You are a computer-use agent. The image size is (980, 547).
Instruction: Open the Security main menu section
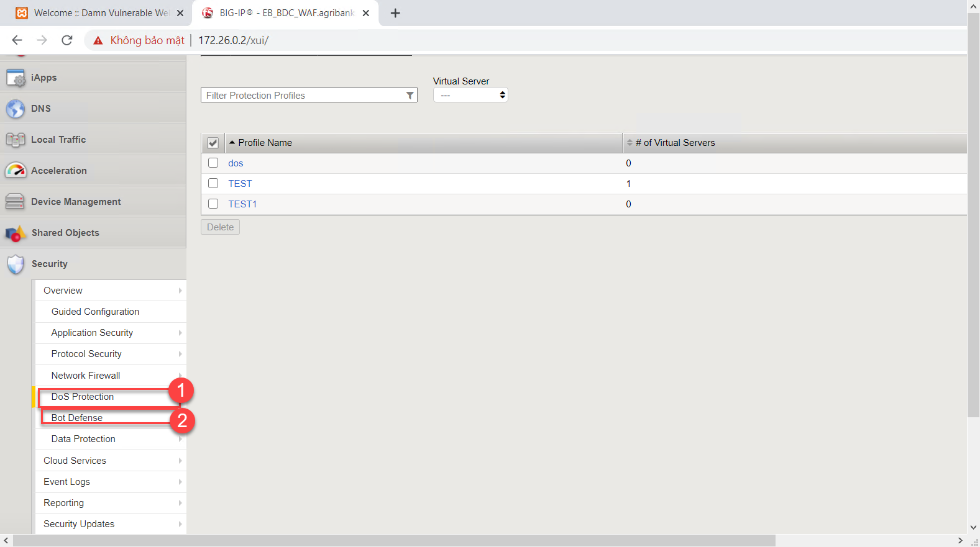click(93, 264)
